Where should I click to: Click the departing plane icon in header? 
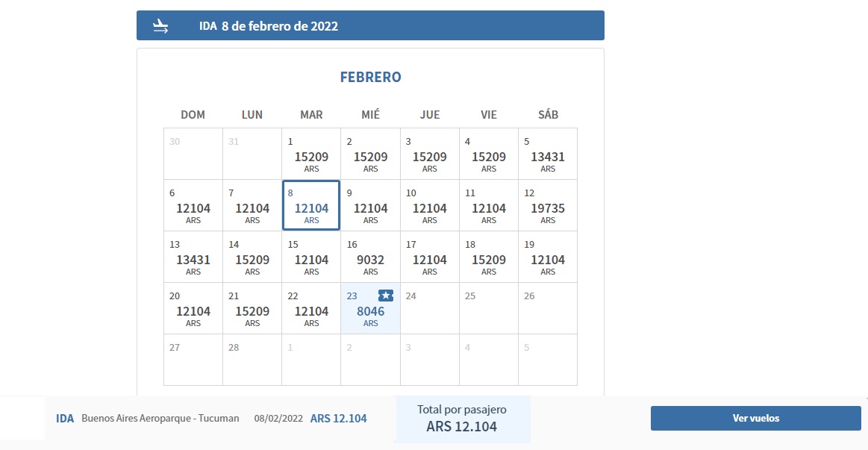click(x=160, y=26)
